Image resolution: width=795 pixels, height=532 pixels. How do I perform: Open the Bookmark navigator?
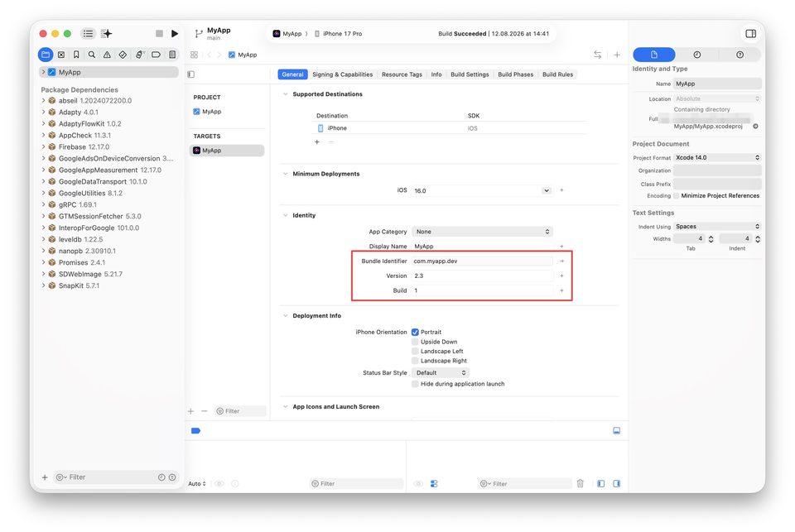point(76,55)
